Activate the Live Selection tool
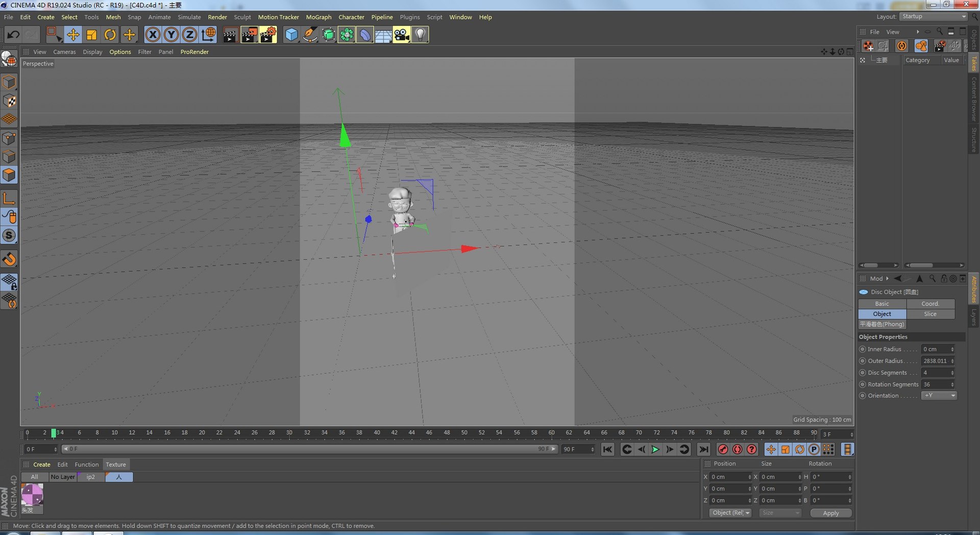 pyautogui.click(x=54, y=35)
